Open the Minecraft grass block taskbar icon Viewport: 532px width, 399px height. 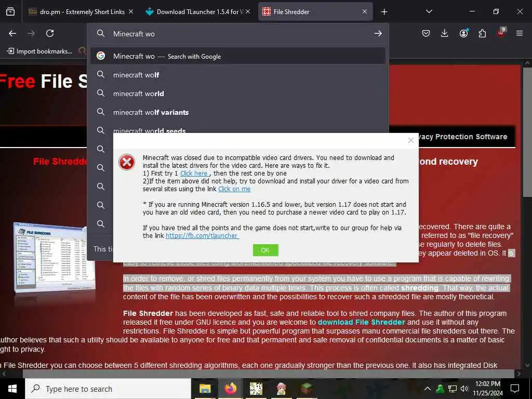click(x=307, y=389)
